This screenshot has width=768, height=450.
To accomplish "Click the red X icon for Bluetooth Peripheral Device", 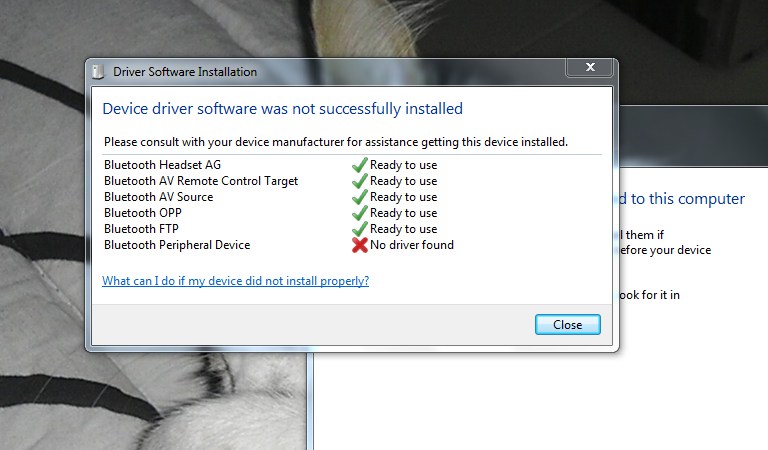I will 360,245.
